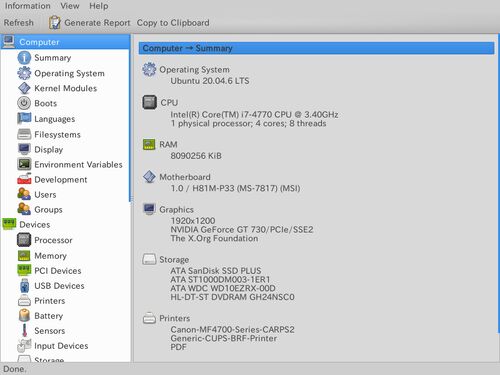Screen dimensions: 500x375
Task: Click the Devices category card icon
Action: (9, 224)
